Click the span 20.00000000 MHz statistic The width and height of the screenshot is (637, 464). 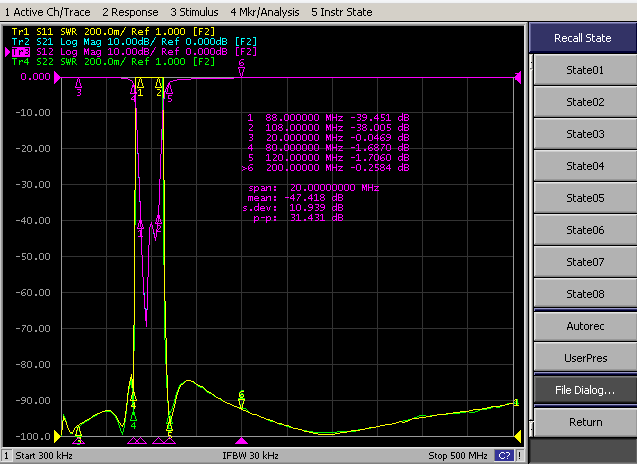[x=314, y=188]
